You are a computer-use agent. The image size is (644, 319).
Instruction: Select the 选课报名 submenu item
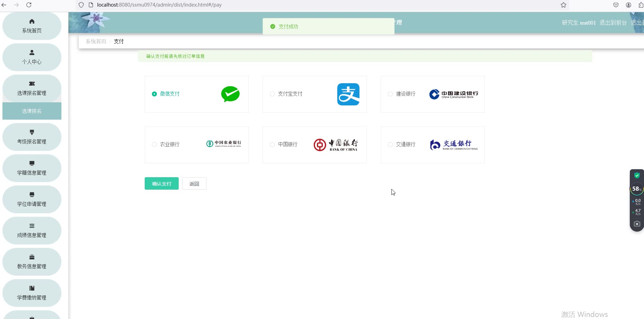(32, 111)
